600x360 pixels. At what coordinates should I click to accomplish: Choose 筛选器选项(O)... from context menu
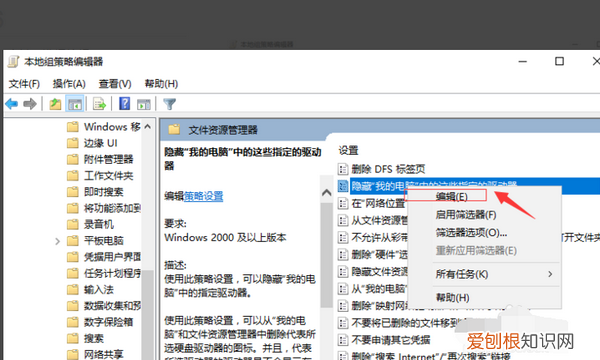click(471, 233)
